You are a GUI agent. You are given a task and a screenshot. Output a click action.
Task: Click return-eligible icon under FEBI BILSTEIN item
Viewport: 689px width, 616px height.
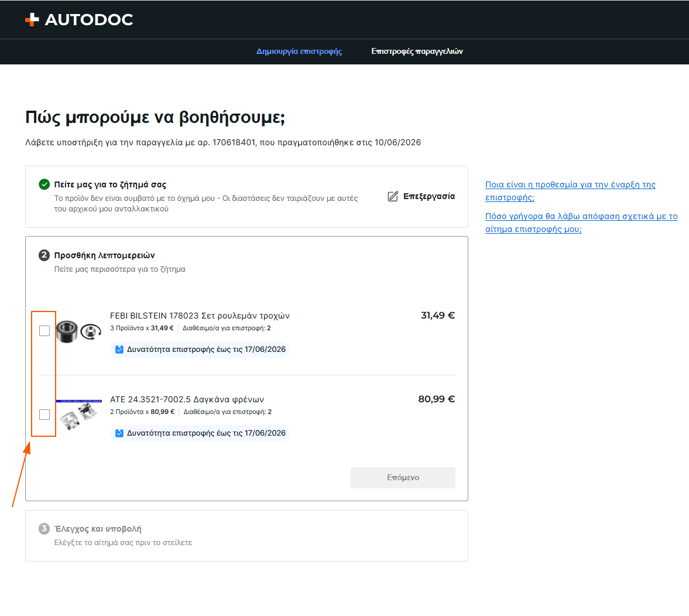(119, 350)
